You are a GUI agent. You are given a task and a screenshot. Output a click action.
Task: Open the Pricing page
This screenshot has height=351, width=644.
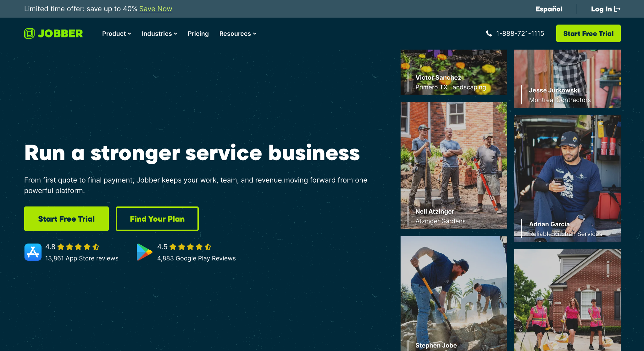(198, 34)
